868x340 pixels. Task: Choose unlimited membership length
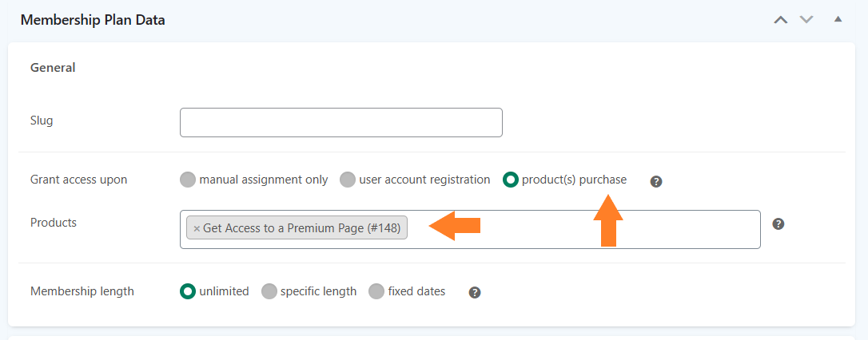point(188,291)
